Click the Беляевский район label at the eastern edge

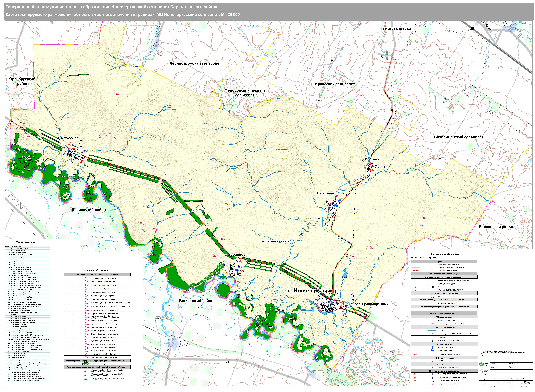[x=496, y=227]
